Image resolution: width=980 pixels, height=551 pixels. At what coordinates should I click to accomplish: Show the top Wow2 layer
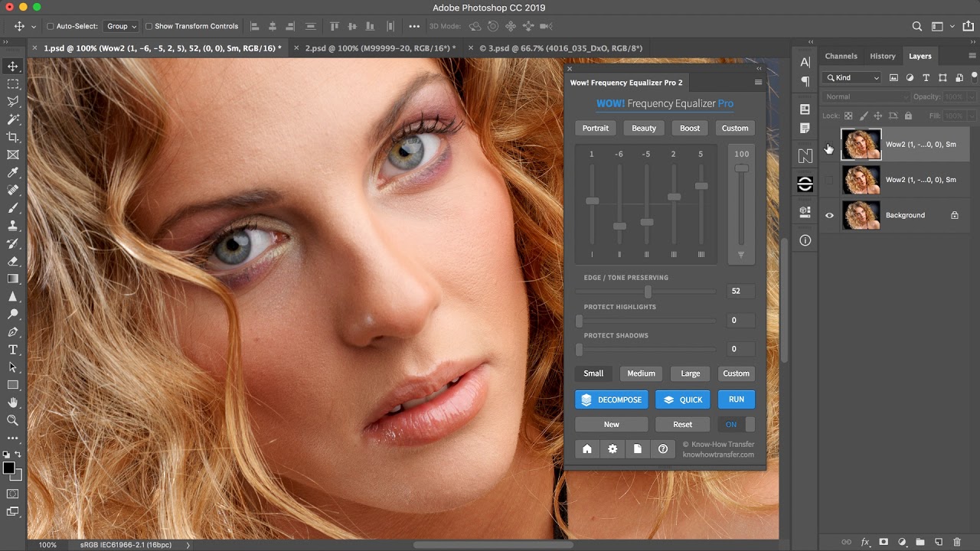pos(829,145)
